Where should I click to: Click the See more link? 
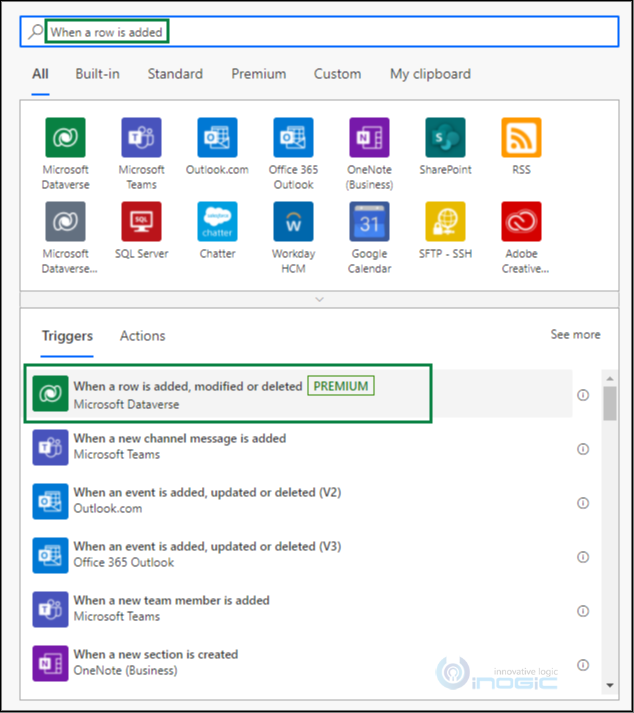(x=575, y=334)
